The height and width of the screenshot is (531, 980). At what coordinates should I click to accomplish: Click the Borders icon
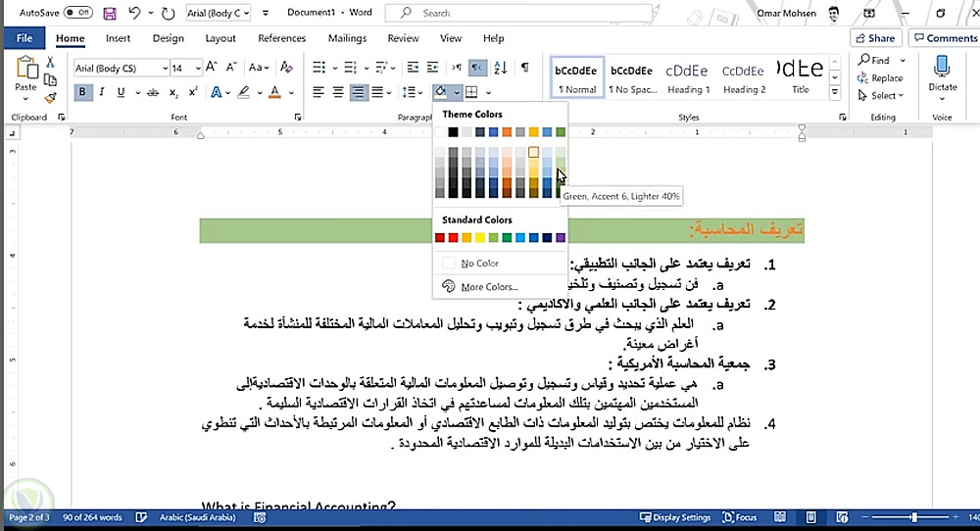pos(472,92)
